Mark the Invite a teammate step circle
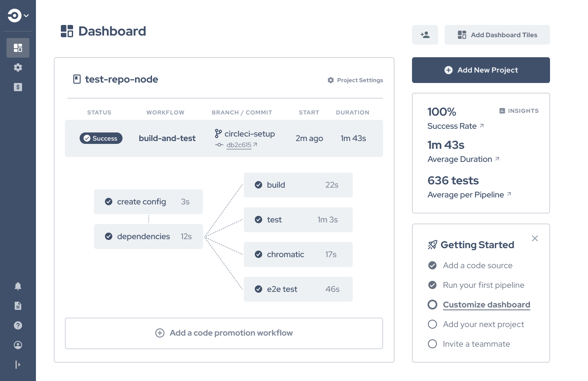Image resolution: width=588 pixels, height=381 pixels. (x=432, y=344)
